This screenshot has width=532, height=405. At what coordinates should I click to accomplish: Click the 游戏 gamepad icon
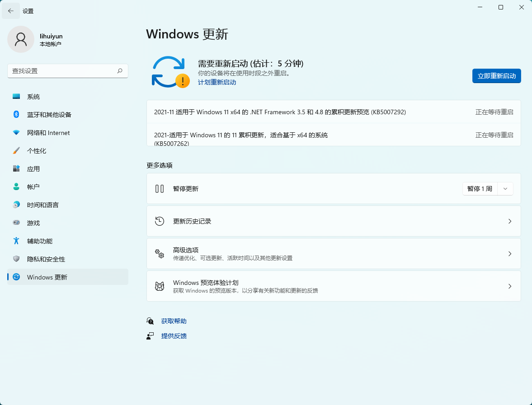(x=16, y=223)
